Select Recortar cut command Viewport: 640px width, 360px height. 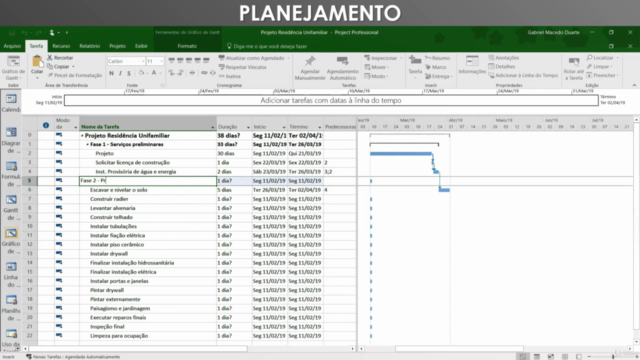(x=60, y=58)
